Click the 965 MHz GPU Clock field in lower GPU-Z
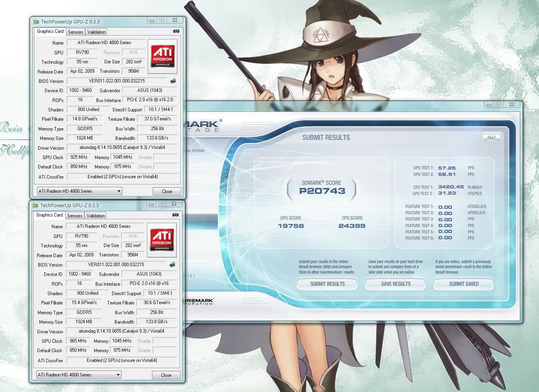Viewport: 539px width, 392px height. click(79, 341)
